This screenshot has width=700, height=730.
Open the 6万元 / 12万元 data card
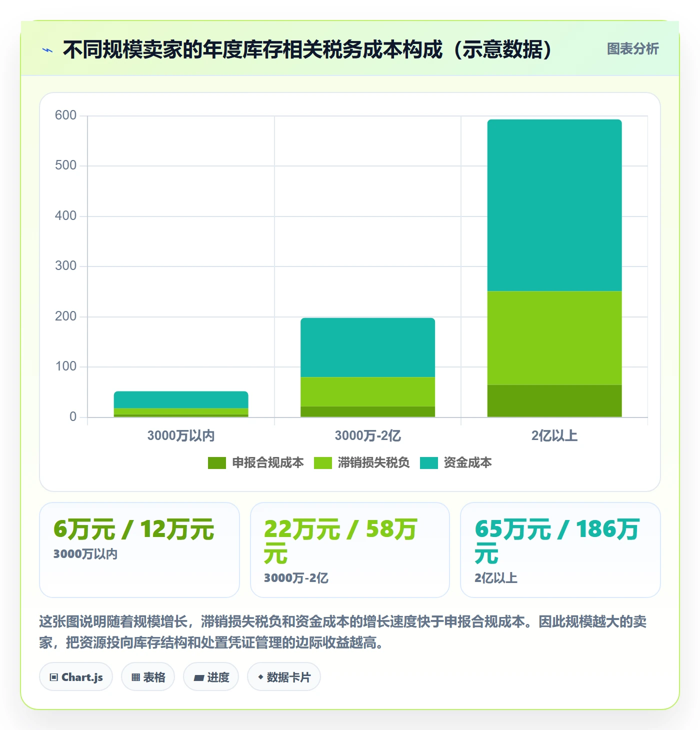click(x=139, y=550)
